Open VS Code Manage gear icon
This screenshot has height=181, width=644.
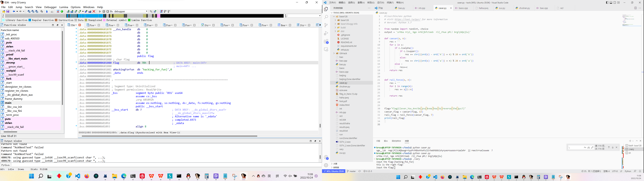click(x=326, y=165)
